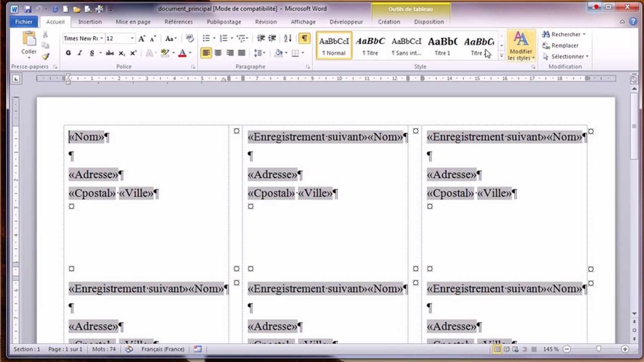Switch to the Publipostage tab

(224, 22)
